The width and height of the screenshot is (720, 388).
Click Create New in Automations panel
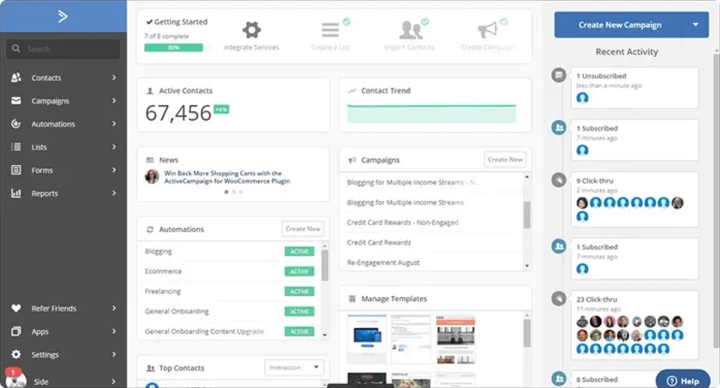coord(303,229)
